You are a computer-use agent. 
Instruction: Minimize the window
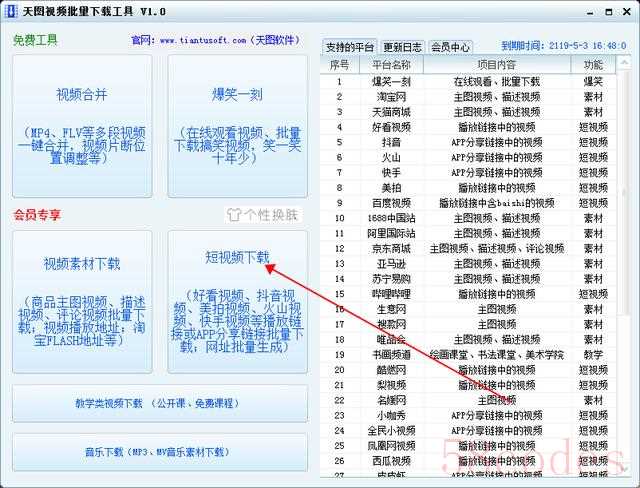(590, 12)
